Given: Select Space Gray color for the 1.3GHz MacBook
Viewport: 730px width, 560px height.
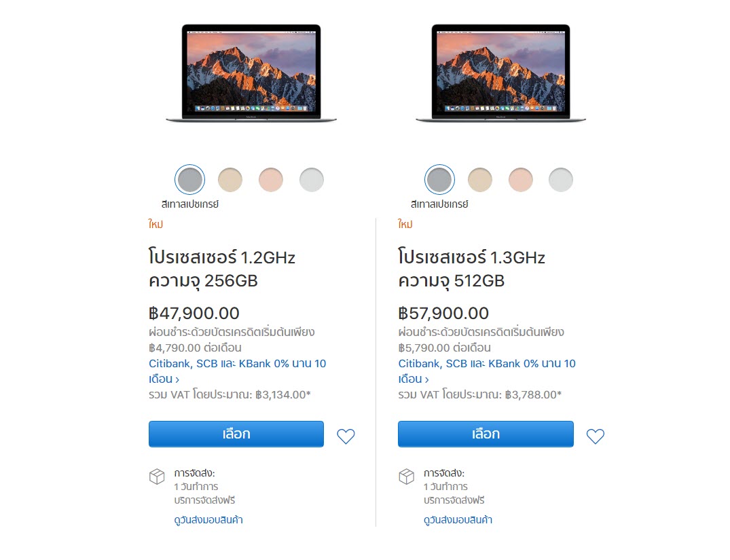Looking at the screenshot, I should point(439,180).
